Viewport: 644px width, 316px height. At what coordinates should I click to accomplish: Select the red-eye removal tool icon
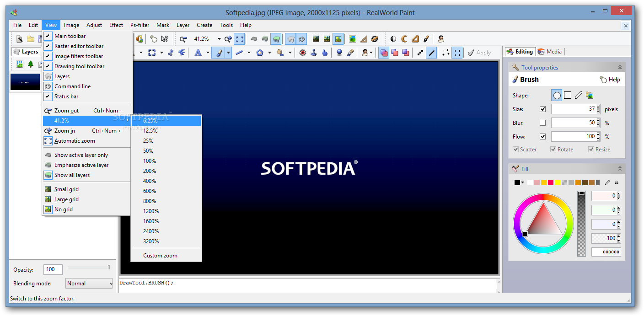(x=303, y=53)
